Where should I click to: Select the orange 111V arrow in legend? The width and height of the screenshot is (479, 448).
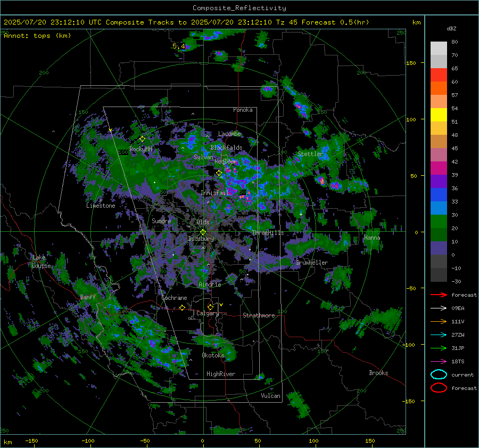439,321
